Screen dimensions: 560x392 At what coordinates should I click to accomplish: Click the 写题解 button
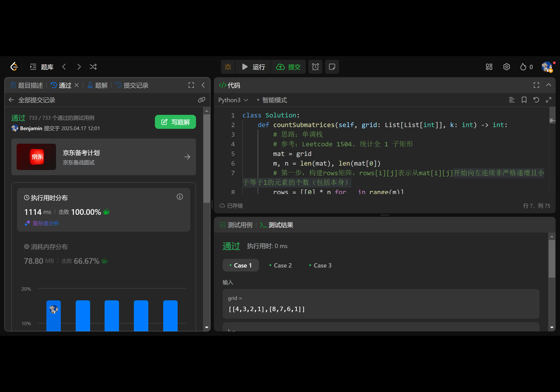click(175, 122)
